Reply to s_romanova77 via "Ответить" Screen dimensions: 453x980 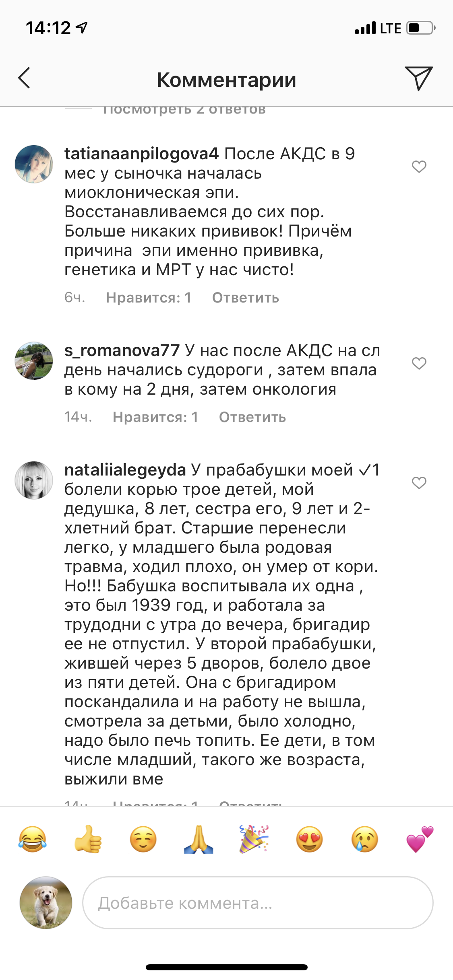(x=252, y=417)
